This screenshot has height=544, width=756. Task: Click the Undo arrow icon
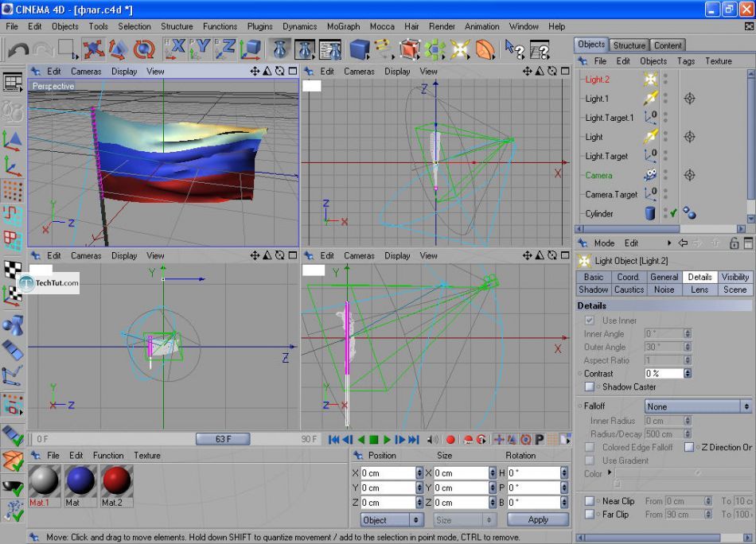[x=18, y=49]
